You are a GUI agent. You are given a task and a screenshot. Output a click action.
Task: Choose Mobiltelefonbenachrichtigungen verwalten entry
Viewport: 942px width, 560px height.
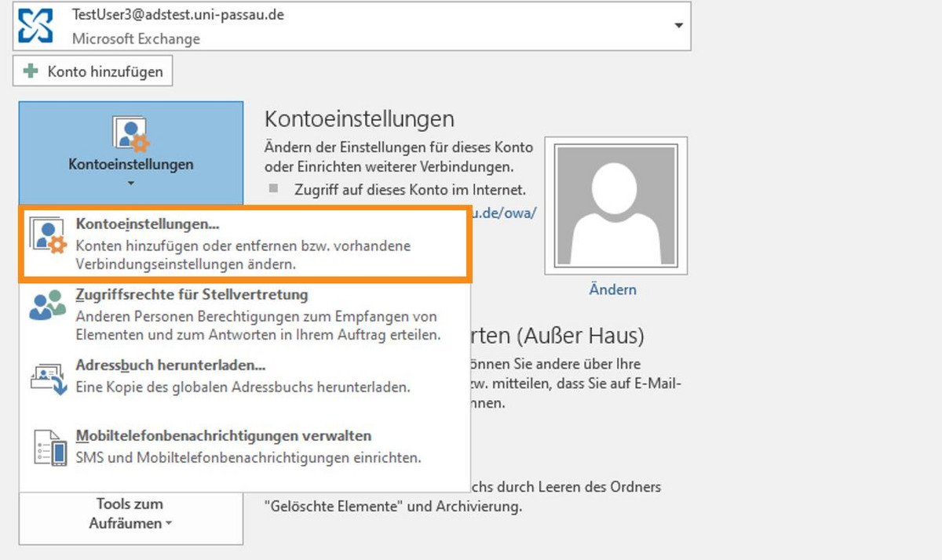click(x=246, y=447)
